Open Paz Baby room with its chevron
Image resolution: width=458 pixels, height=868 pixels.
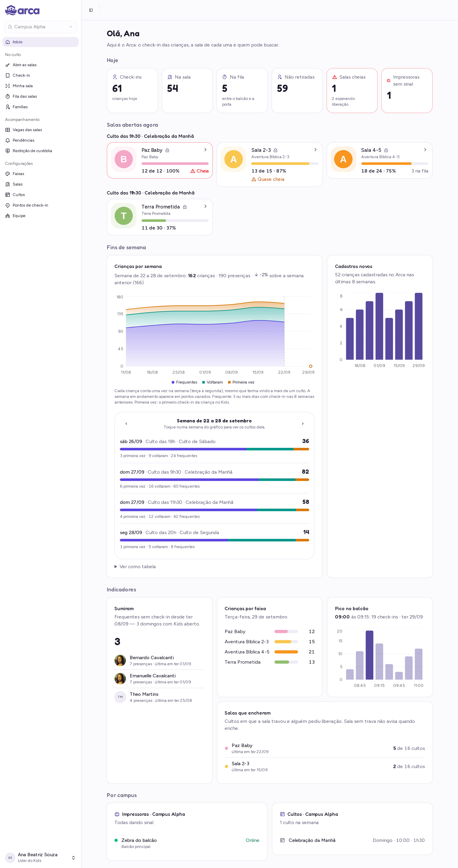205,150
